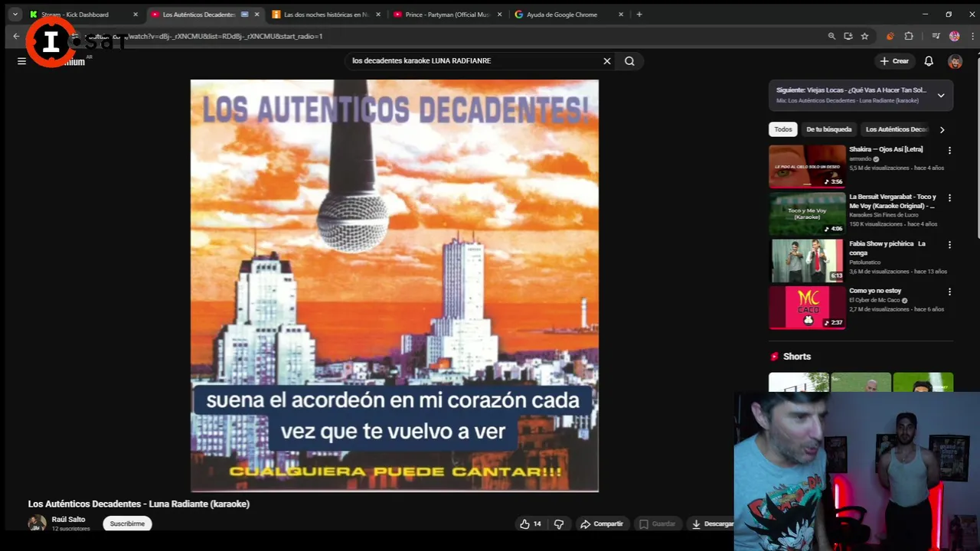This screenshot has height=551, width=980.
Task: Open the YouTube hamburger guide menu
Action: click(x=21, y=61)
